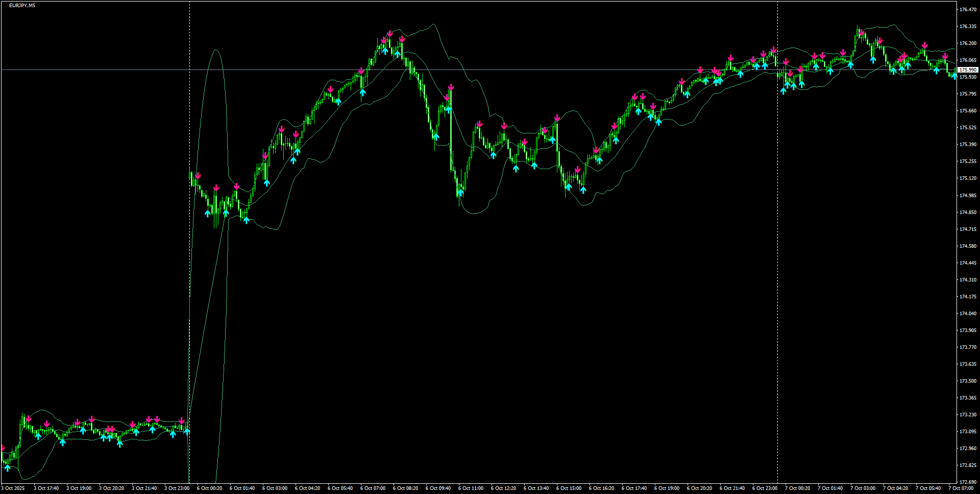Select 174.850 on the price axis
This screenshot has width=980, height=494.
click(x=968, y=213)
